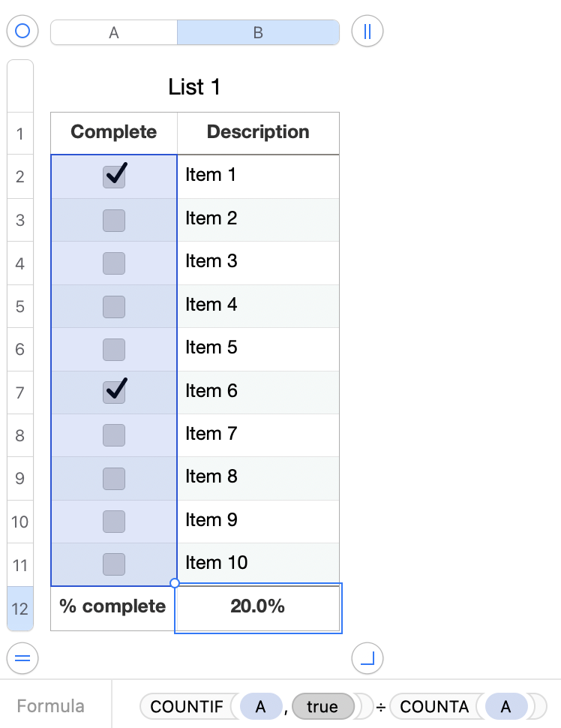The image size is (561, 728).
Task: Click the table resize corner handle
Action: (x=367, y=658)
